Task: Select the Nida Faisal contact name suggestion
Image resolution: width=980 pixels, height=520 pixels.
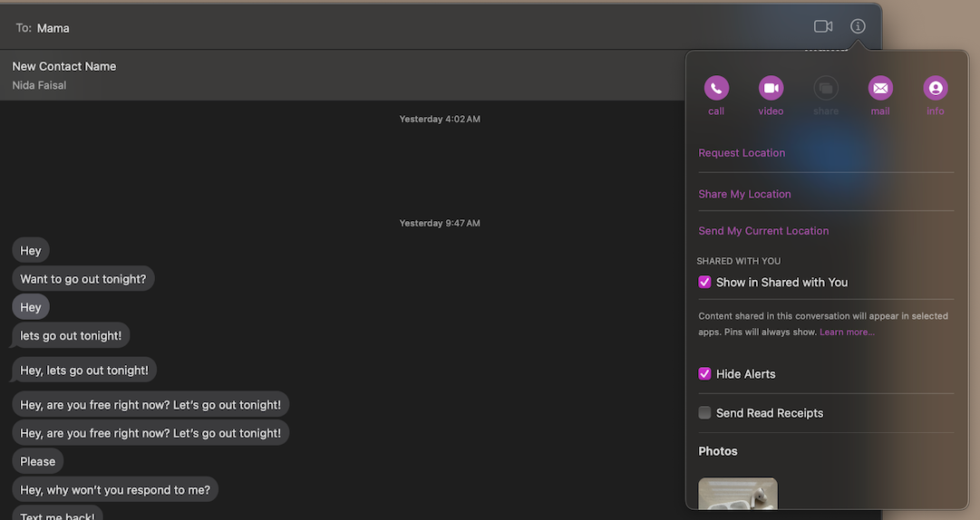Action: (39, 85)
